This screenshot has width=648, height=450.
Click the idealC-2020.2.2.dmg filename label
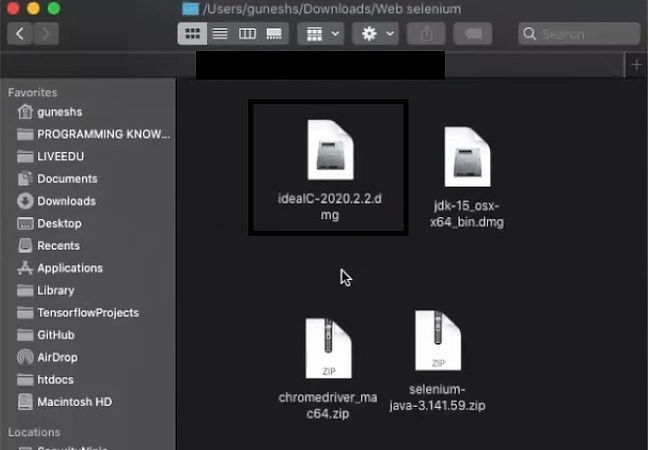click(x=329, y=207)
